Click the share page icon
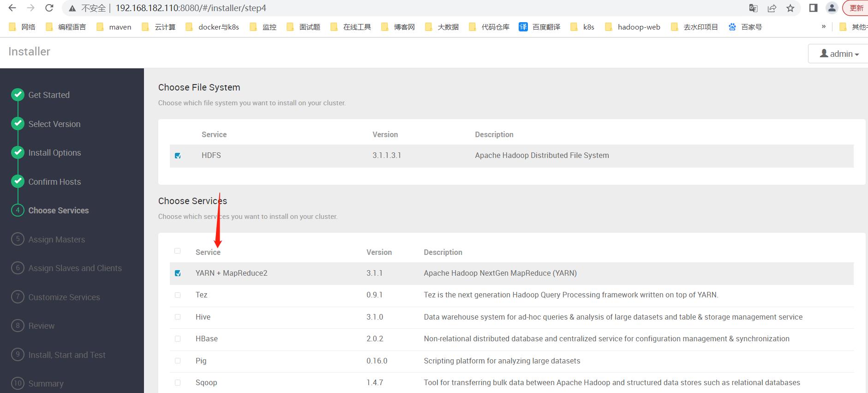This screenshot has height=393, width=868. [x=772, y=8]
